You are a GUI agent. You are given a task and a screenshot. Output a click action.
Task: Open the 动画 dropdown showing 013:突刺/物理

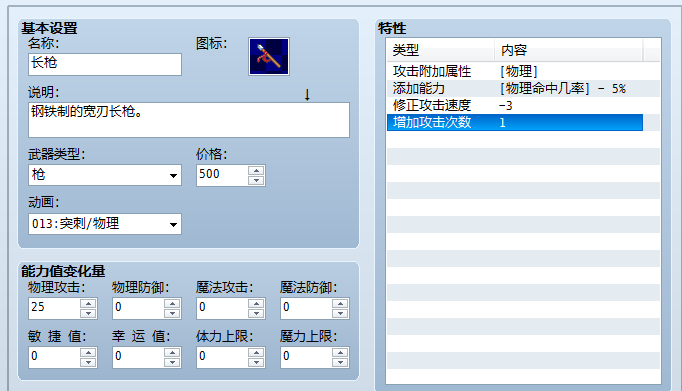click(105, 224)
